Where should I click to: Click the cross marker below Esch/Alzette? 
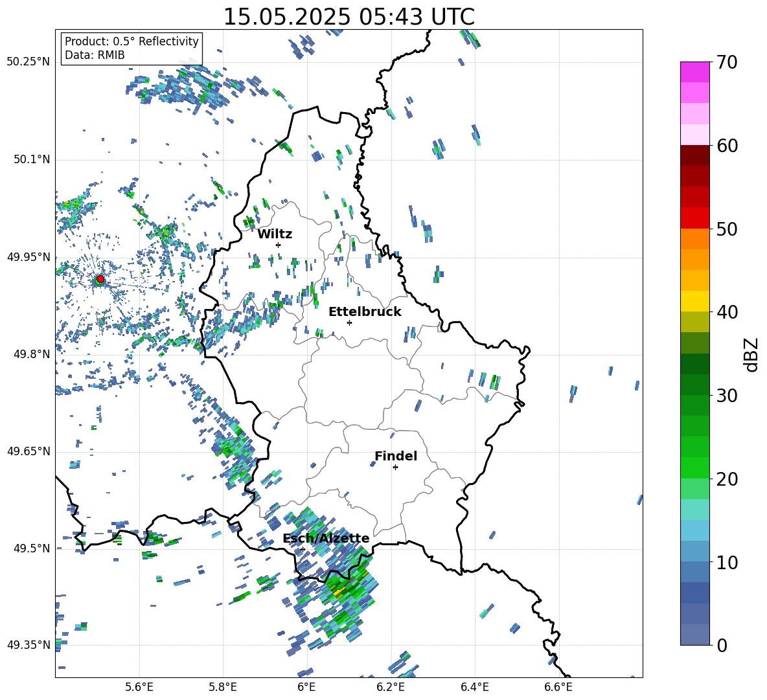[303, 549]
